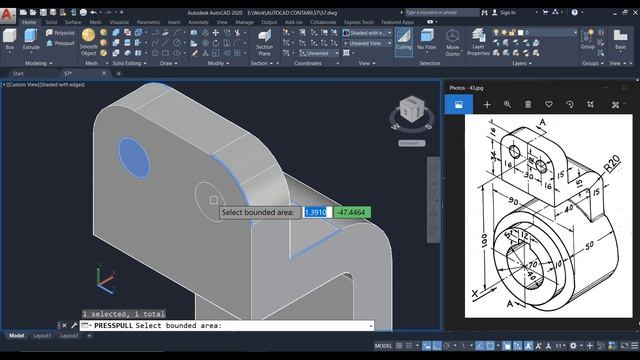Click the plus add-to icon in Photos
Screen dimensions: 640x360
click(487, 104)
